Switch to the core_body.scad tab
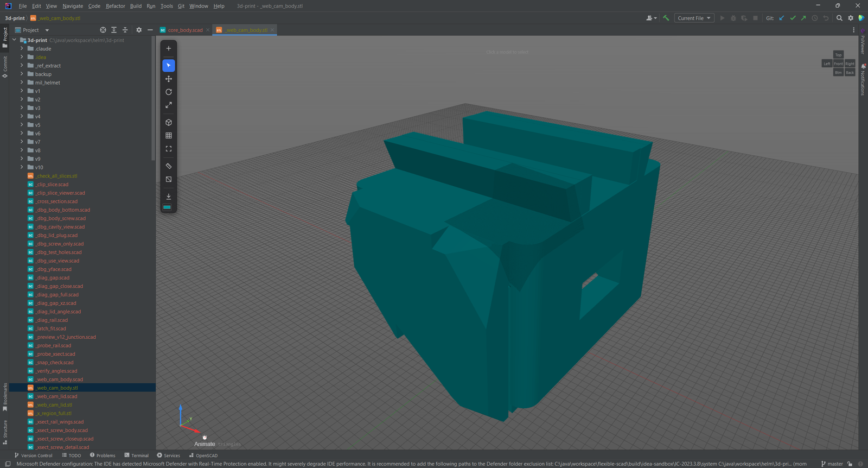This screenshot has height=468, width=868. pos(184,30)
